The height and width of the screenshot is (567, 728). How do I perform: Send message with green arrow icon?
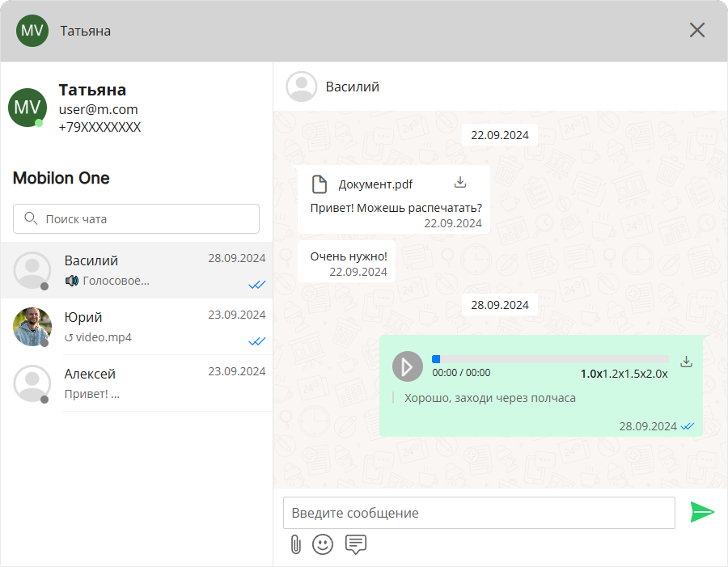point(702,512)
